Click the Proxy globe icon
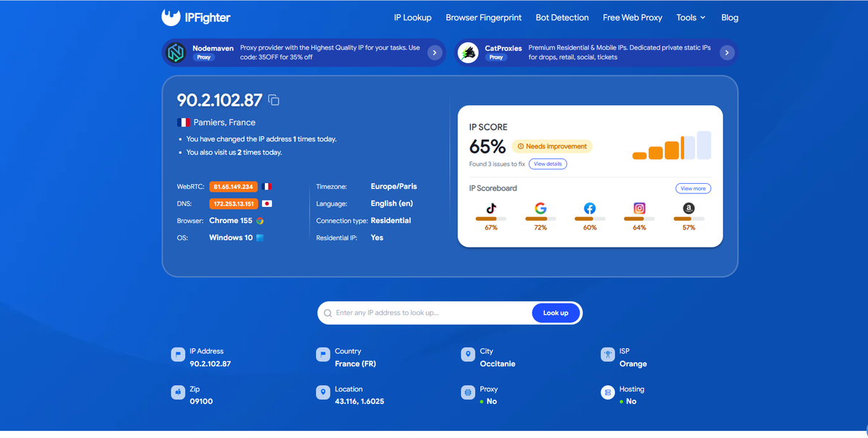 pyautogui.click(x=467, y=392)
